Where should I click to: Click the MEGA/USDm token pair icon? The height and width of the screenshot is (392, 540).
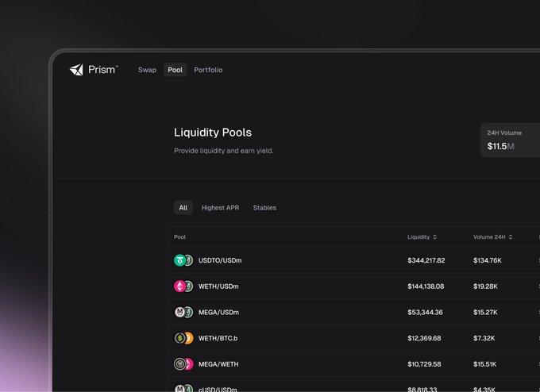pos(183,312)
